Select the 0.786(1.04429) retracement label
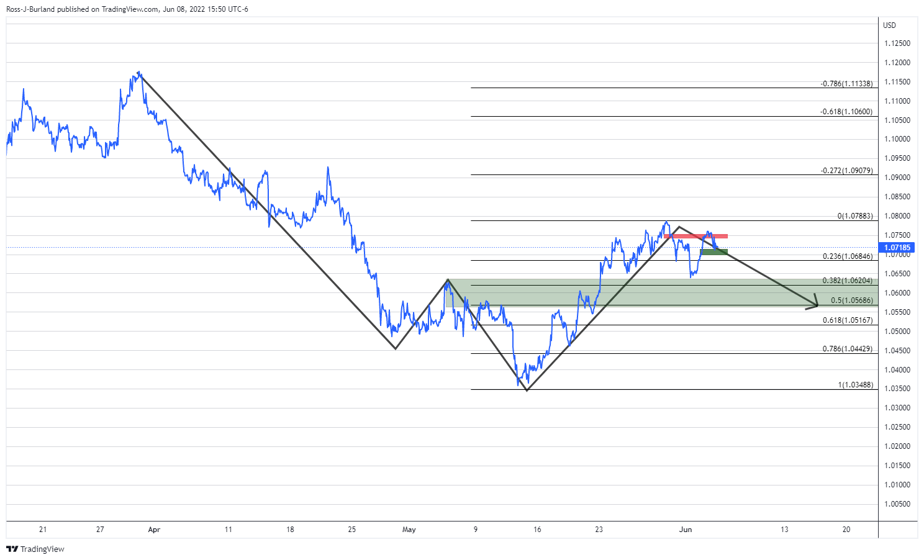The height and width of the screenshot is (560, 924). (848, 349)
